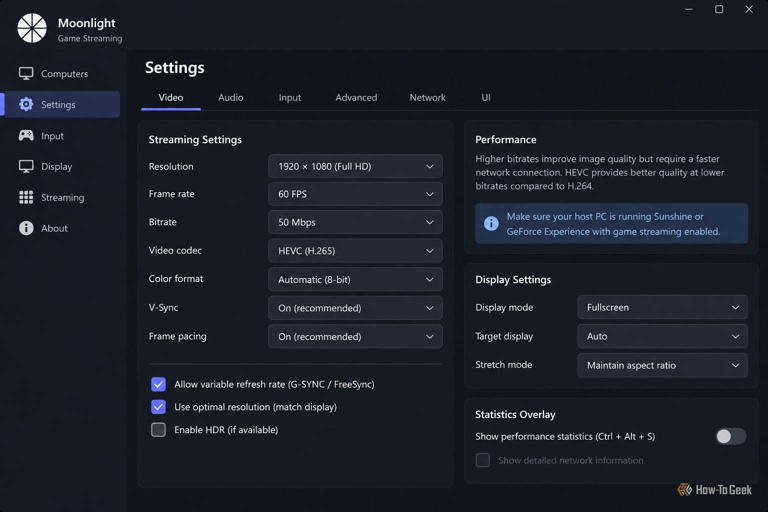The image size is (768, 512).
Task: Open the Advanced tab
Action: 356,98
